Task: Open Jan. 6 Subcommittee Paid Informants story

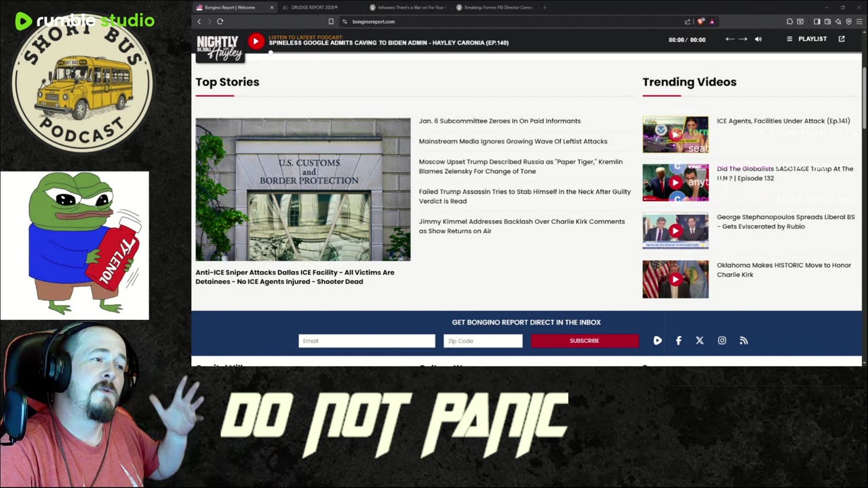Action: (500, 121)
